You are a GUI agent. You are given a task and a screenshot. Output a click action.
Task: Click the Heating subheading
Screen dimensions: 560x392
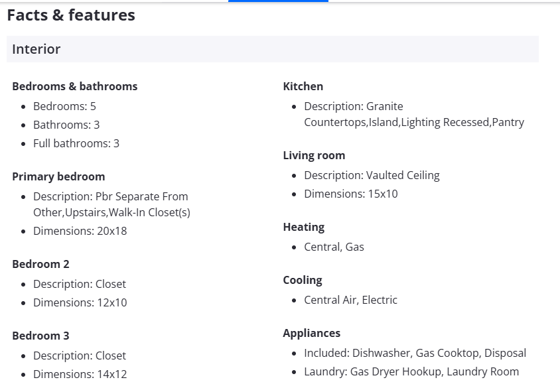(304, 227)
